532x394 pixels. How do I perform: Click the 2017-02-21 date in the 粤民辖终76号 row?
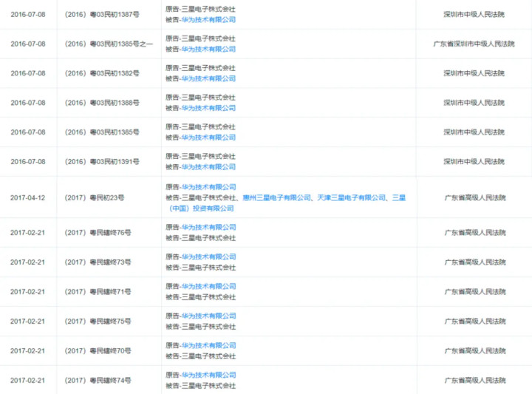pyautogui.click(x=27, y=232)
